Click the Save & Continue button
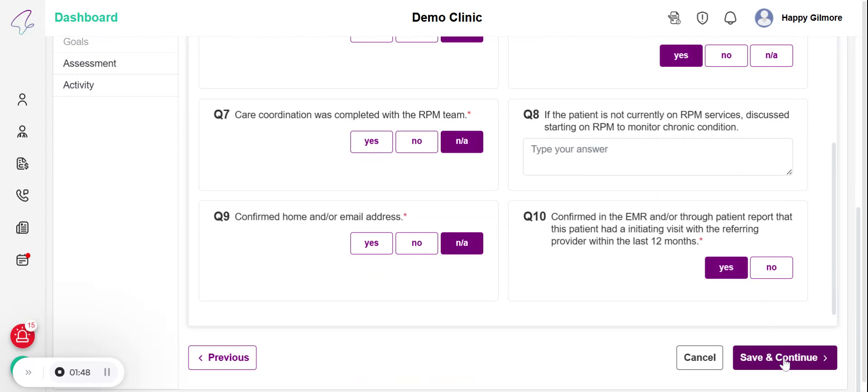This screenshot has width=868, height=392. pos(784,358)
